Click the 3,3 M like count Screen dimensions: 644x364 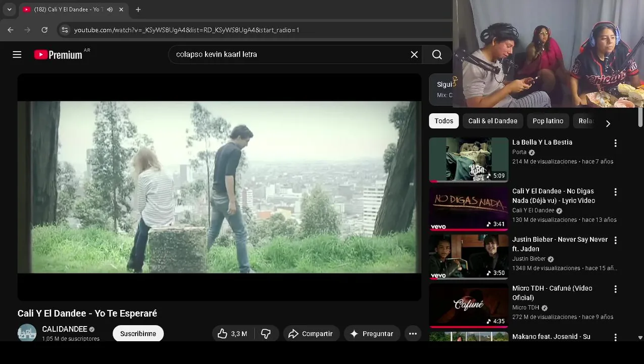click(x=239, y=334)
